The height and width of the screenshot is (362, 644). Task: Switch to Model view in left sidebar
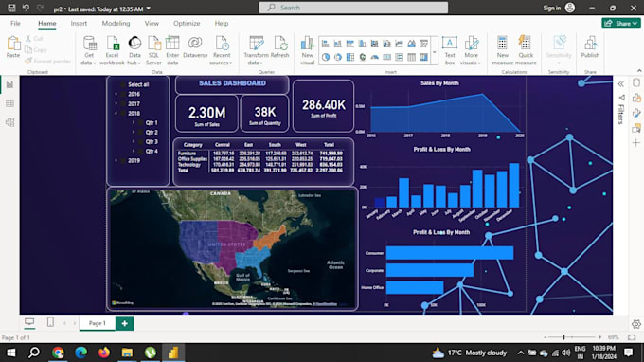click(9, 122)
